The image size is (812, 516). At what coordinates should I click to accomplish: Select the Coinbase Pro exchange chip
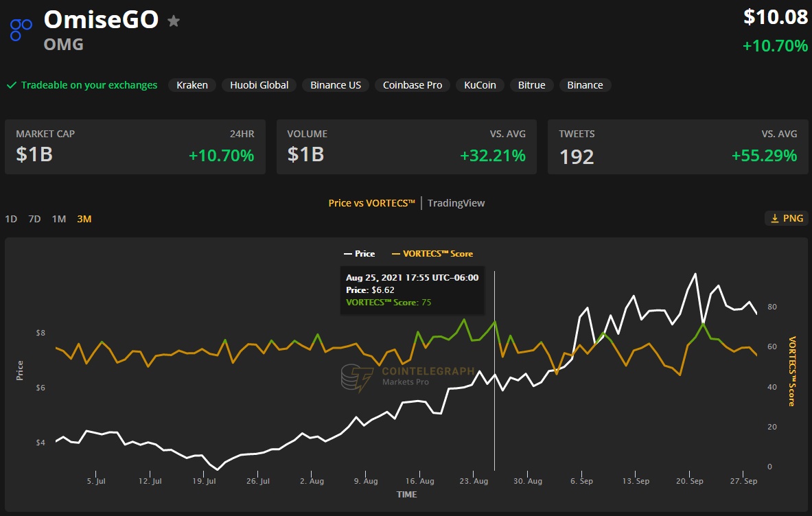[413, 85]
